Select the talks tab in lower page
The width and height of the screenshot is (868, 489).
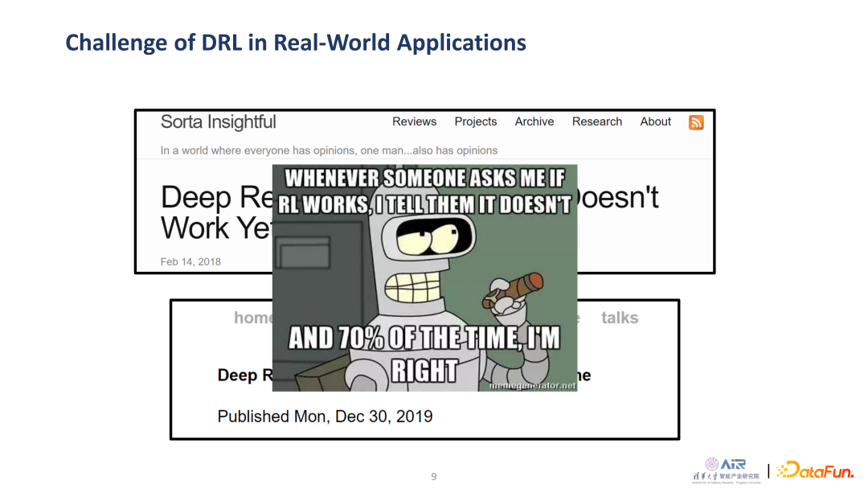(620, 318)
